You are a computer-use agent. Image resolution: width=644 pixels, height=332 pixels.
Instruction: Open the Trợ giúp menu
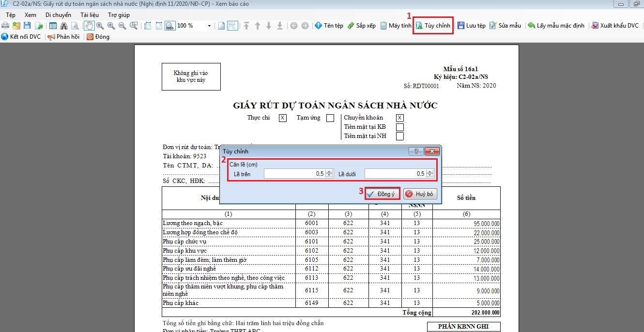tap(119, 15)
